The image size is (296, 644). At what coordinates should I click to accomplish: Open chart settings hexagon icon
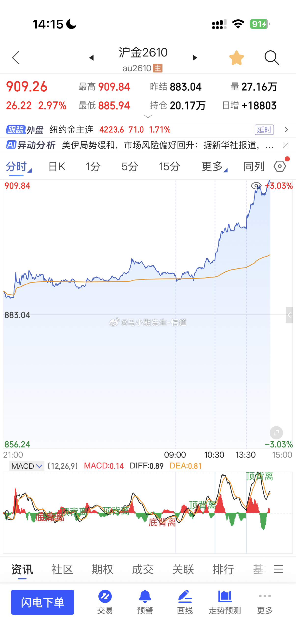tap(280, 166)
